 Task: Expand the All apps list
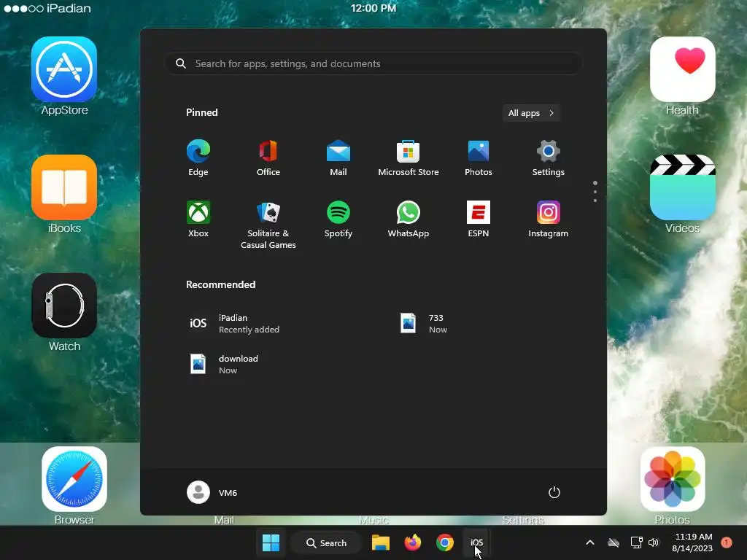point(531,113)
